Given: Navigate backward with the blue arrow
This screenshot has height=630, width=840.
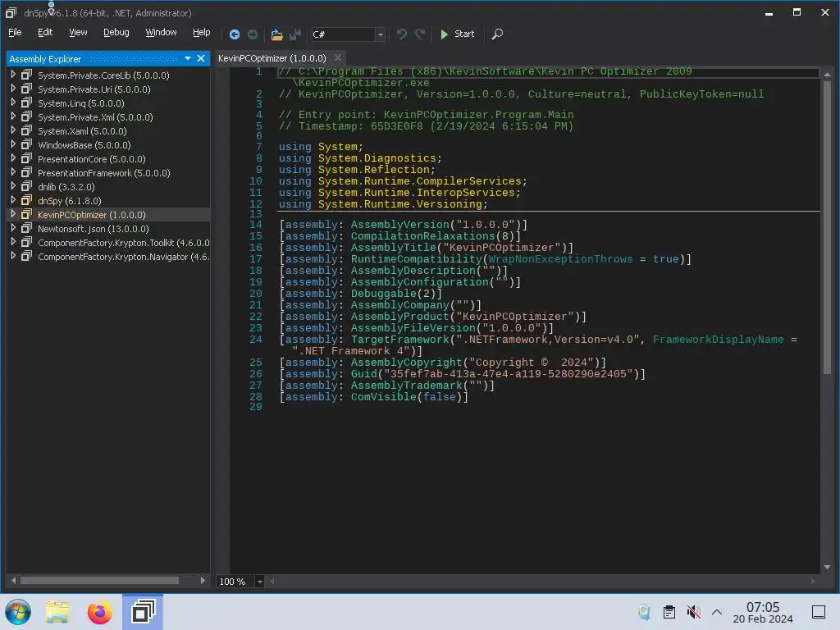Looking at the screenshot, I should (x=234, y=34).
